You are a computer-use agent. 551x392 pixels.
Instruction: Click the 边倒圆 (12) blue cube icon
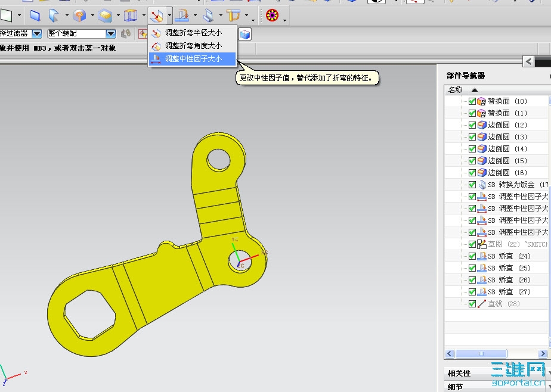point(481,125)
